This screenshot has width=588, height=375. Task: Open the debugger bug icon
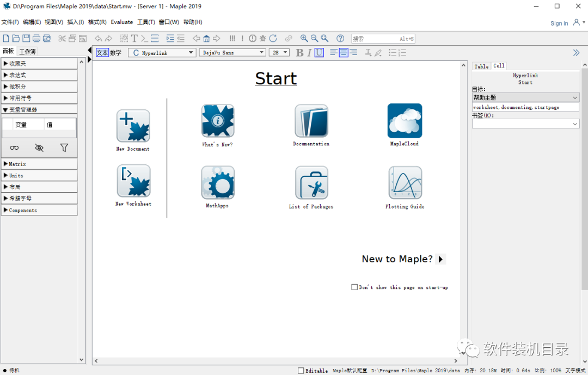point(263,38)
